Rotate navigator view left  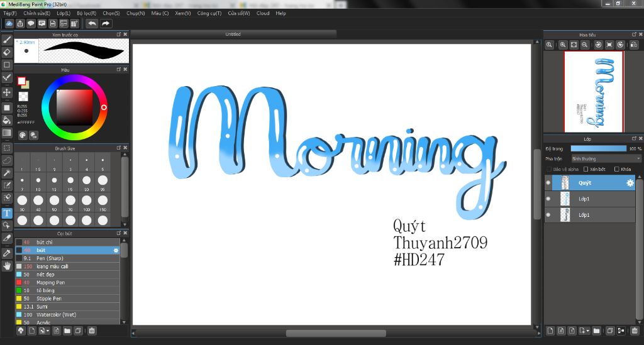[599, 45]
